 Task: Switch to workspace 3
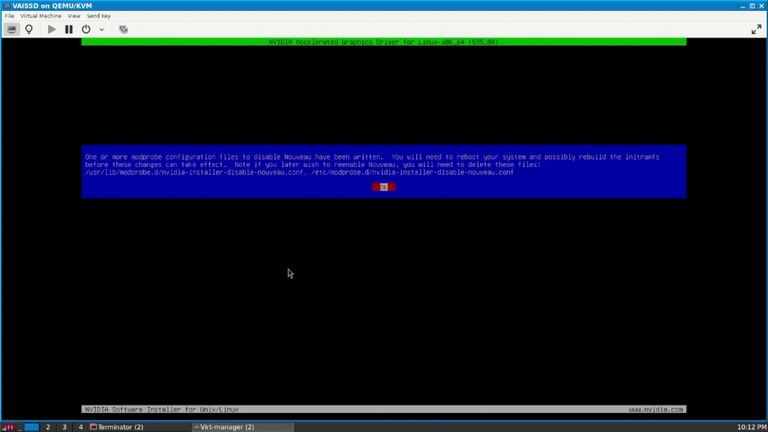click(x=64, y=427)
